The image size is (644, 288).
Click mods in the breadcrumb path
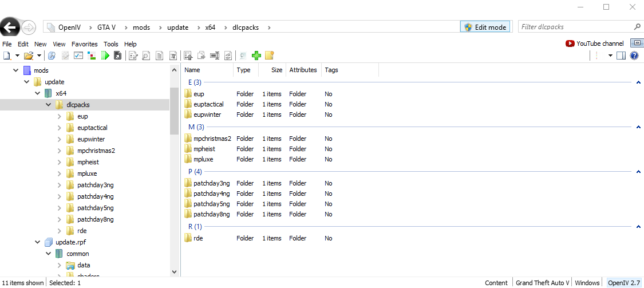coord(141,27)
